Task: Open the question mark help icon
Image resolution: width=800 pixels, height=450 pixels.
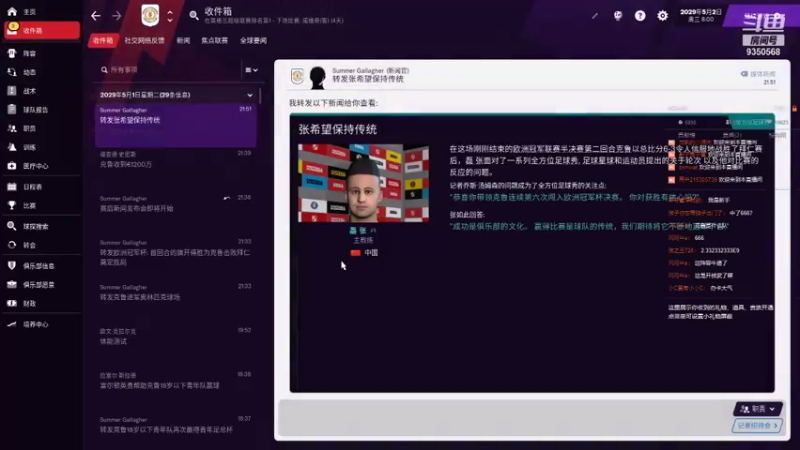Action: [640, 16]
